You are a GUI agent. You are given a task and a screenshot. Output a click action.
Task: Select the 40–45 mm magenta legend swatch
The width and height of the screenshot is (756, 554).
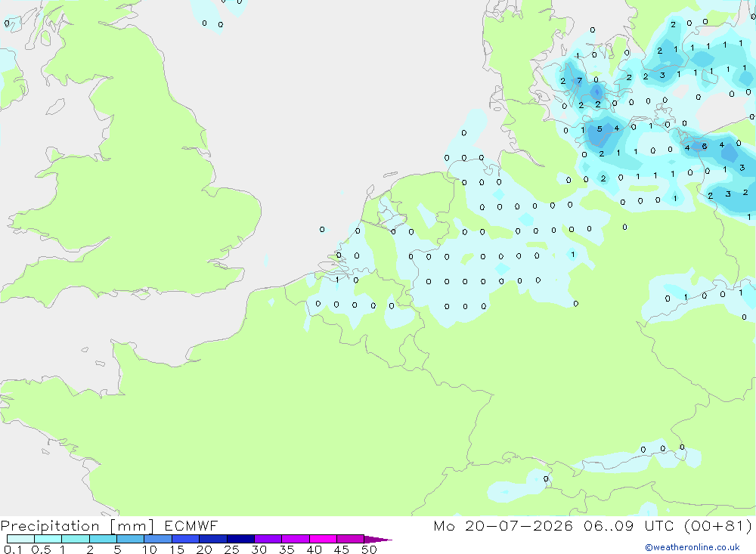click(323, 539)
